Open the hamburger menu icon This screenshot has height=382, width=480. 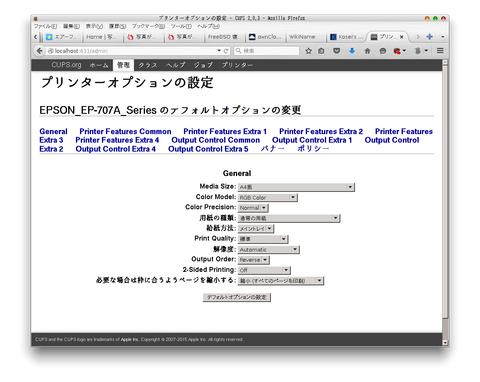[440, 51]
